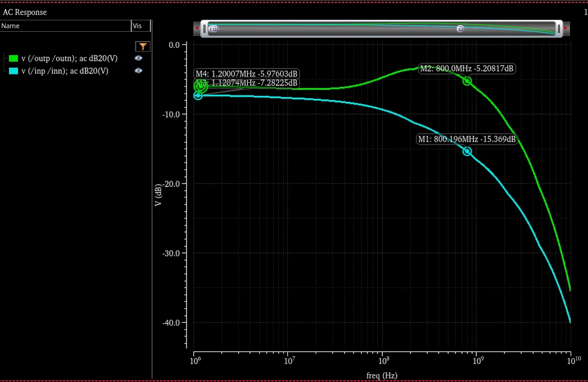The height and width of the screenshot is (382, 588).
Task: Click the right red arrow of zoom scrollbar
Action: point(566,28)
